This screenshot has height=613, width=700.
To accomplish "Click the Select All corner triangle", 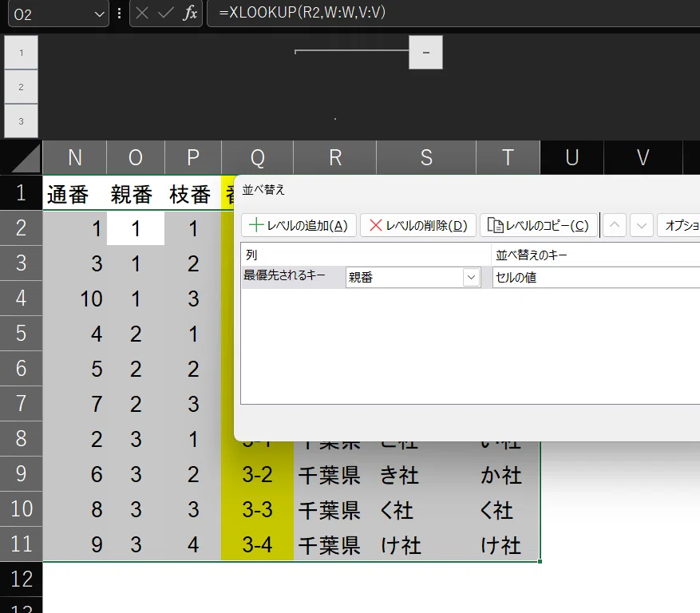I will (22, 157).
